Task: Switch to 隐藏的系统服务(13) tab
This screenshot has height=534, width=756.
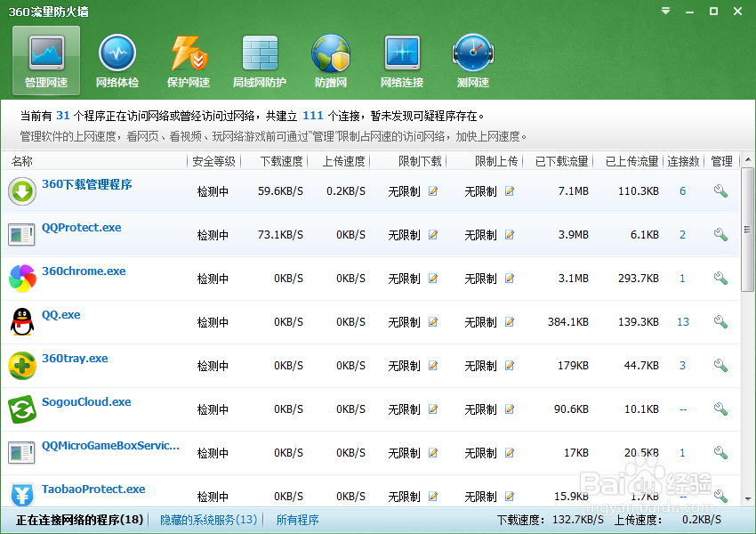Action: coord(208,520)
